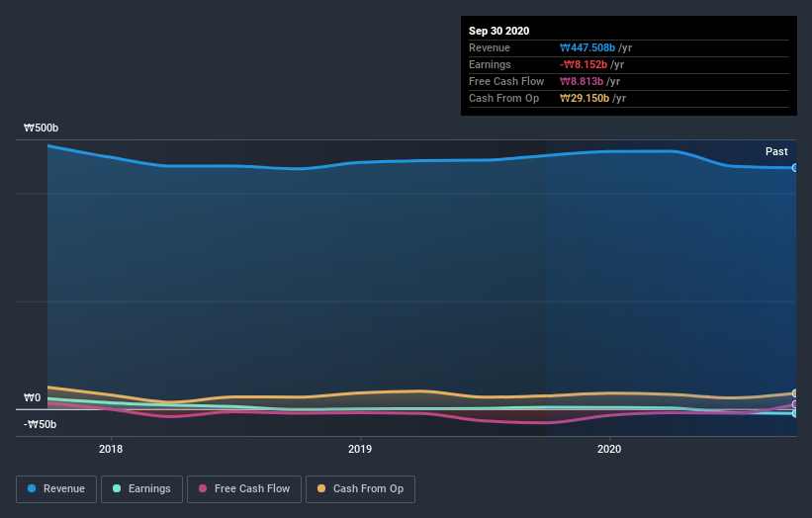
Task: Click the ₩500b y-axis label
Action: click(41, 128)
